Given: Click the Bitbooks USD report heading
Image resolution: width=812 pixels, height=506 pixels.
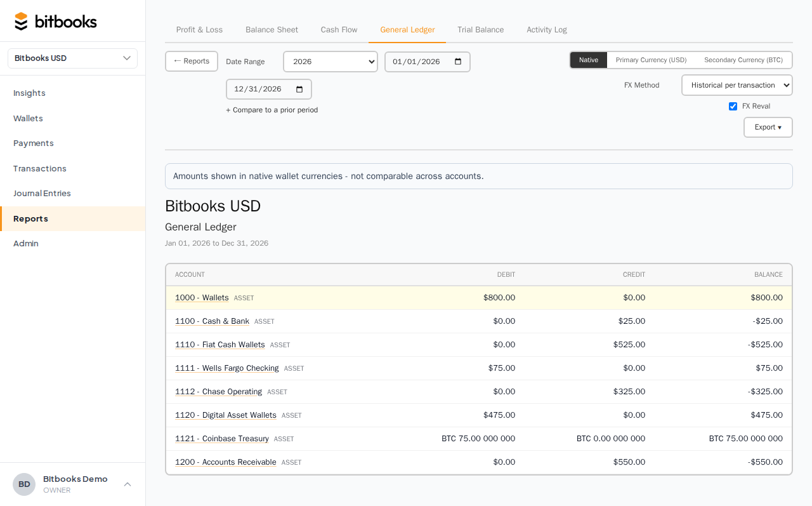Looking at the screenshot, I should click(213, 206).
